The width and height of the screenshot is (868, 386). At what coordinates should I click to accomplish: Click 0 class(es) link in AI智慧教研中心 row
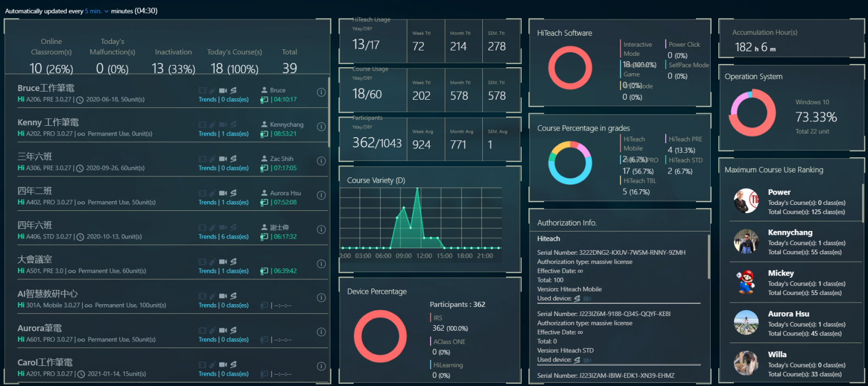pyautogui.click(x=235, y=305)
